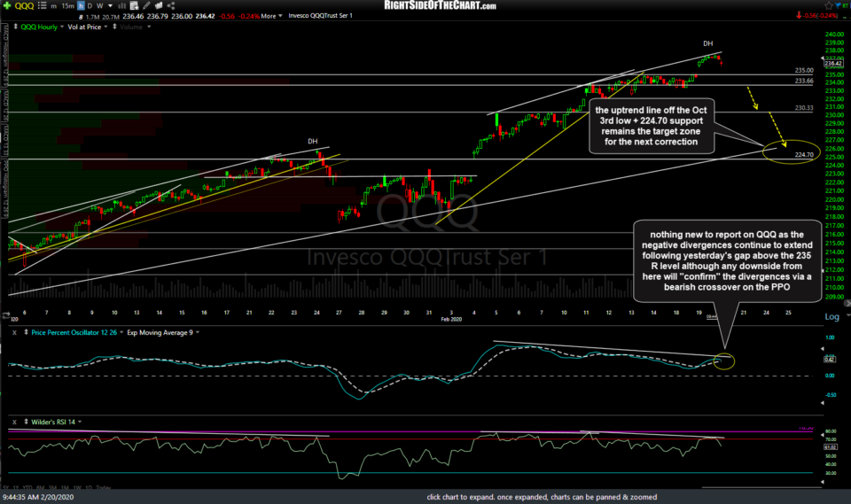
Task: Open Exp Moving Average 9 dropdown
Action: pyautogui.click(x=198, y=332)
